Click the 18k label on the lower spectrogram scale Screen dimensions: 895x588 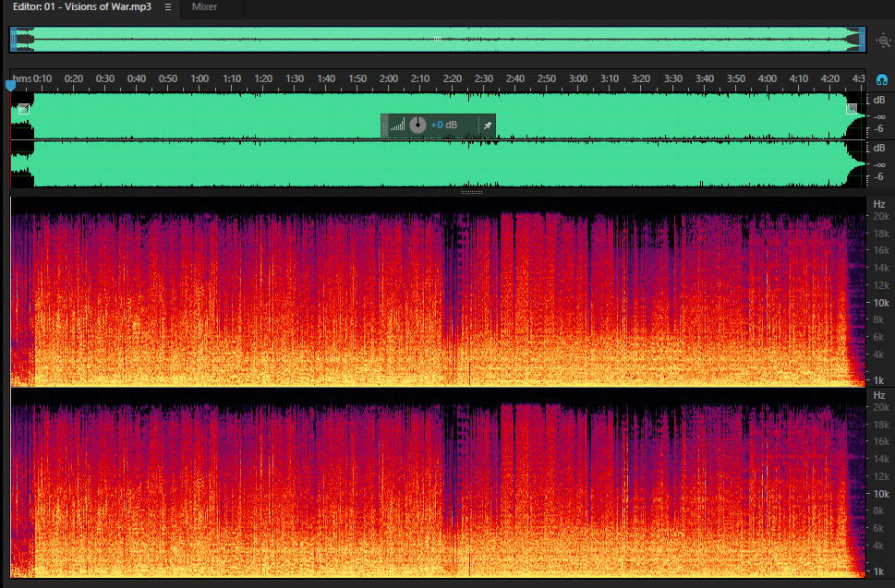(x=881, y=425)
